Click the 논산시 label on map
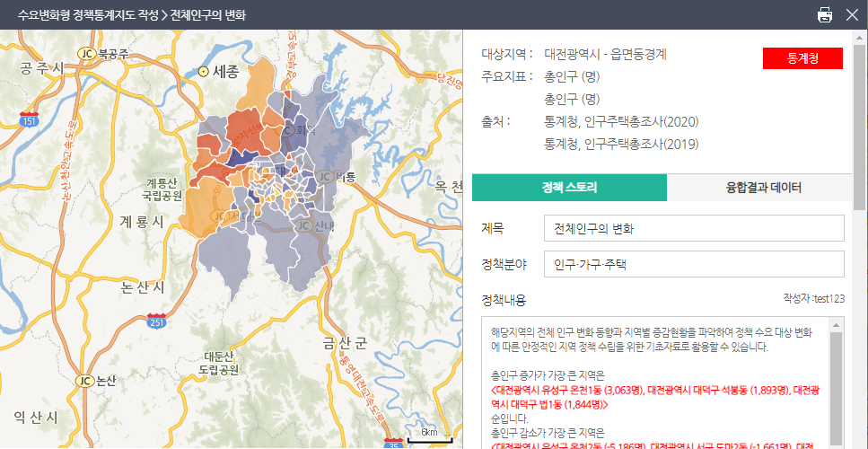This screenshot has width=868, height=449. pos(143,287)
